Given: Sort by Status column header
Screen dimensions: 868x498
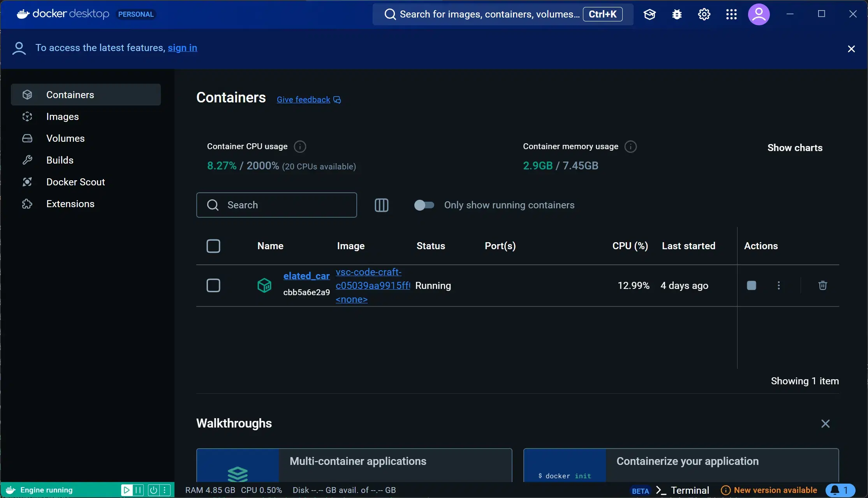Looking at the screenshot, I should pos(431,246).
